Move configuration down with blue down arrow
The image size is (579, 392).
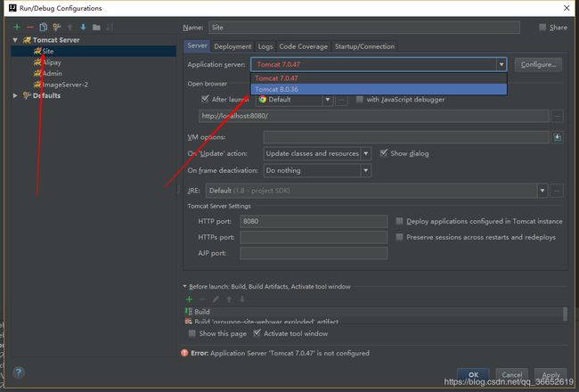[83, 27]
